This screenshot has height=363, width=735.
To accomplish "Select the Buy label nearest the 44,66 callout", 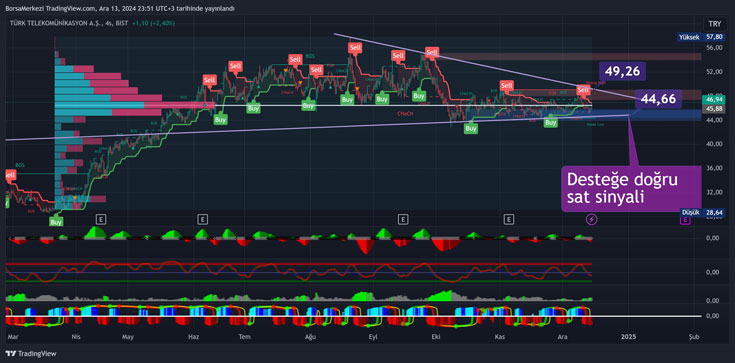I will pyautogui.click(x=551, y=123).
